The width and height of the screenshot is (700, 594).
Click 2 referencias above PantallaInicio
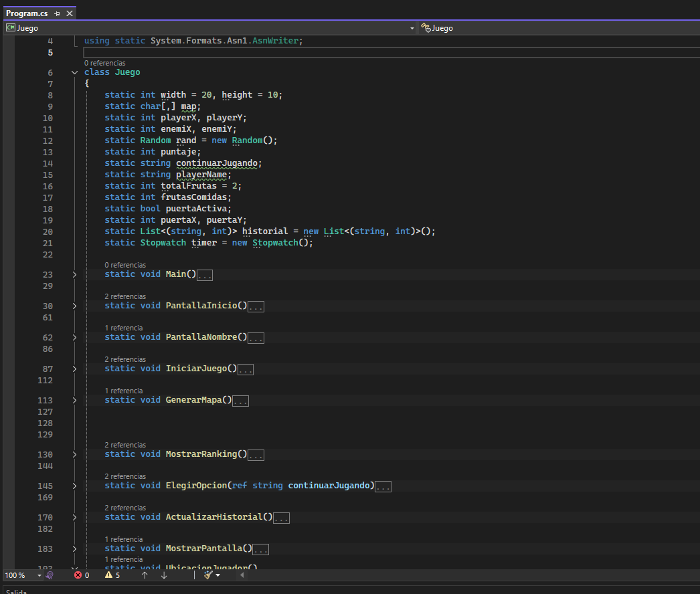125,296
